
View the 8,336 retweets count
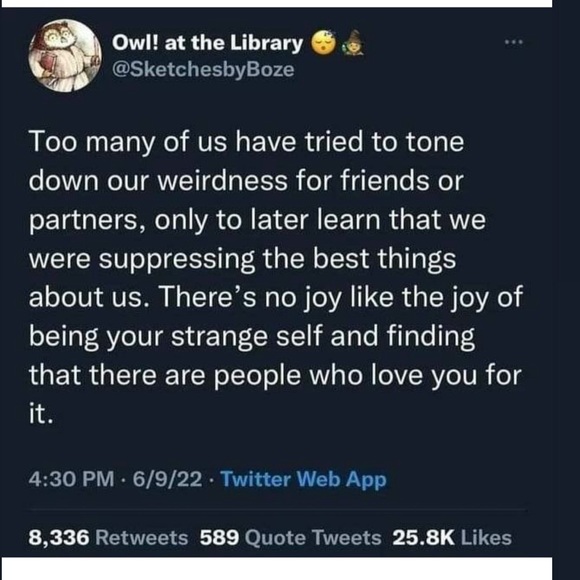[x=59, y=538]
